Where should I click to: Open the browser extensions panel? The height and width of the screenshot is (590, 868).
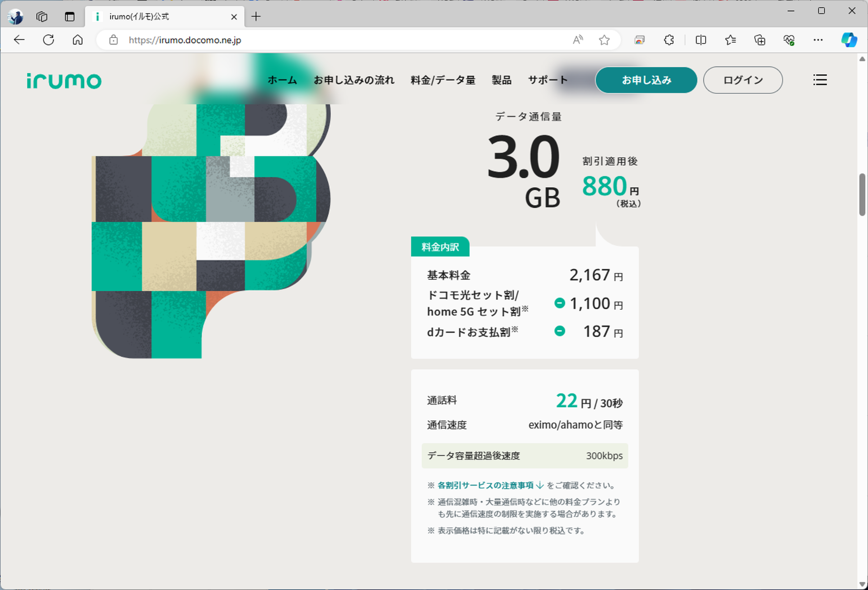(x=669, y=40)
